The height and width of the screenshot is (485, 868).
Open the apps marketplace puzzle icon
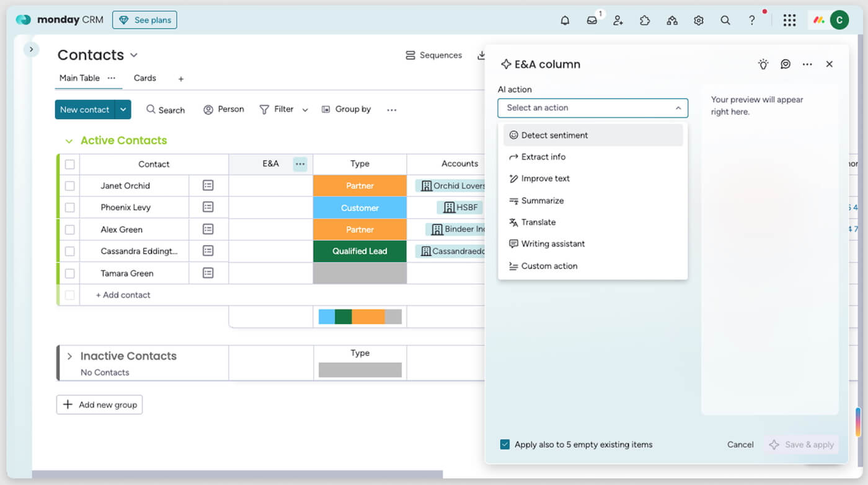click(645, 20)
